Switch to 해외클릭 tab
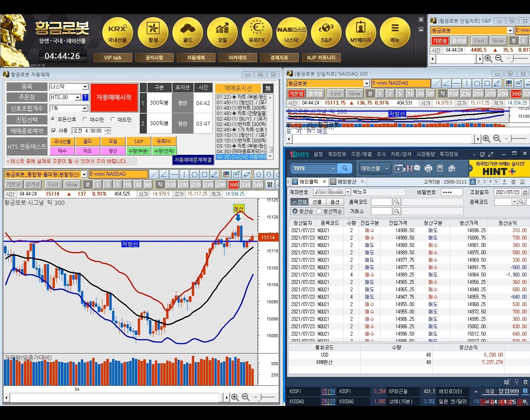 click(309, 182)
